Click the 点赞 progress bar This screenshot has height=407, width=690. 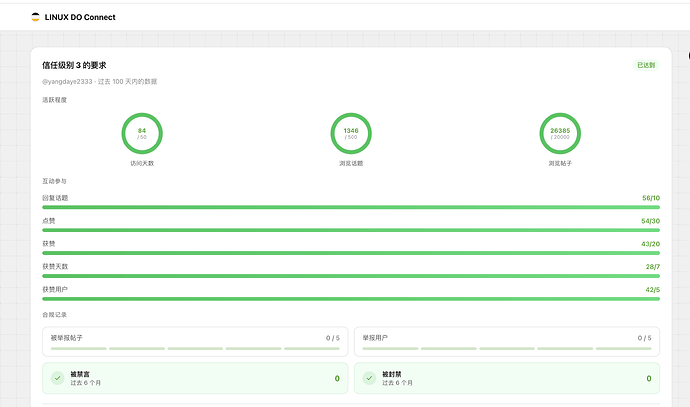pyautogui.click(x=351, y=230)
